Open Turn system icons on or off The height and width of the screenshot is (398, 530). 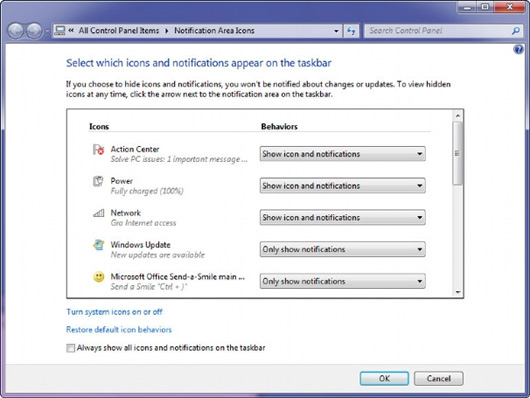(x=114, y=312)
